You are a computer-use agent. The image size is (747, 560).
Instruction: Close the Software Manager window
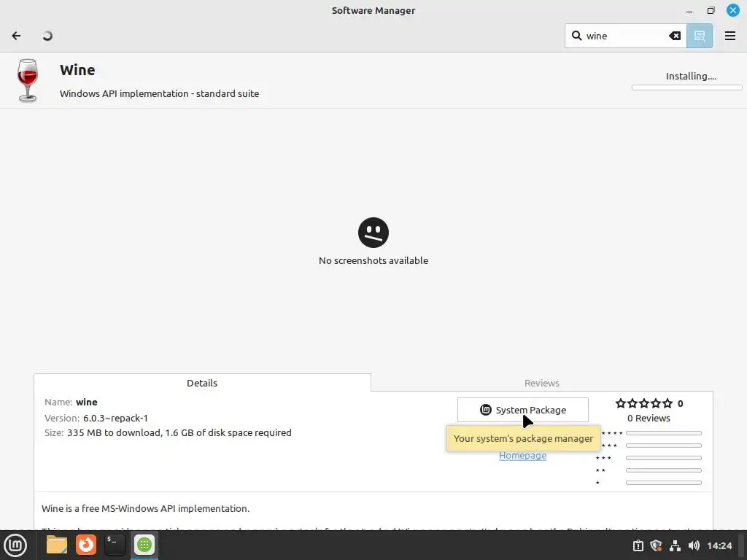click(732, 10)
